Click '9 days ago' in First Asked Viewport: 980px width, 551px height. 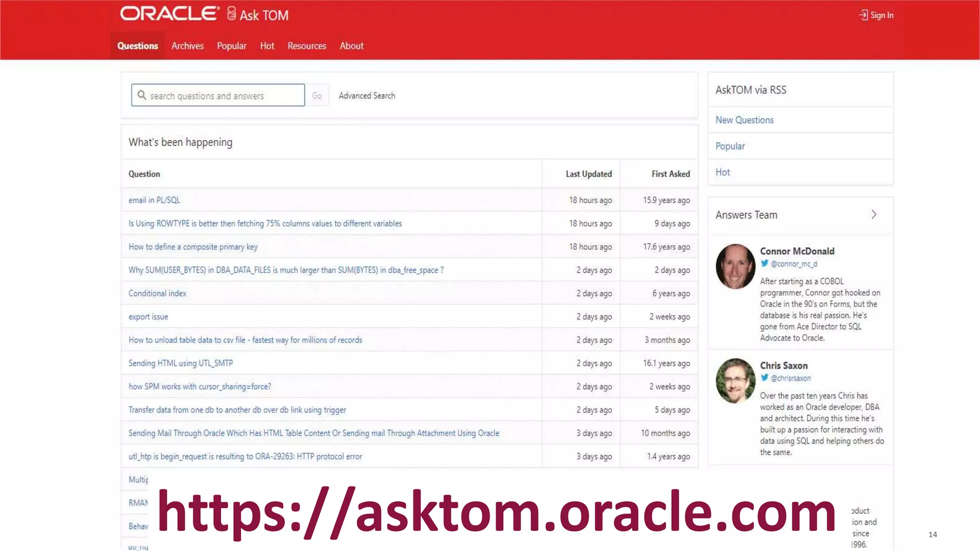pyautogui.click(x=672, y=223)
